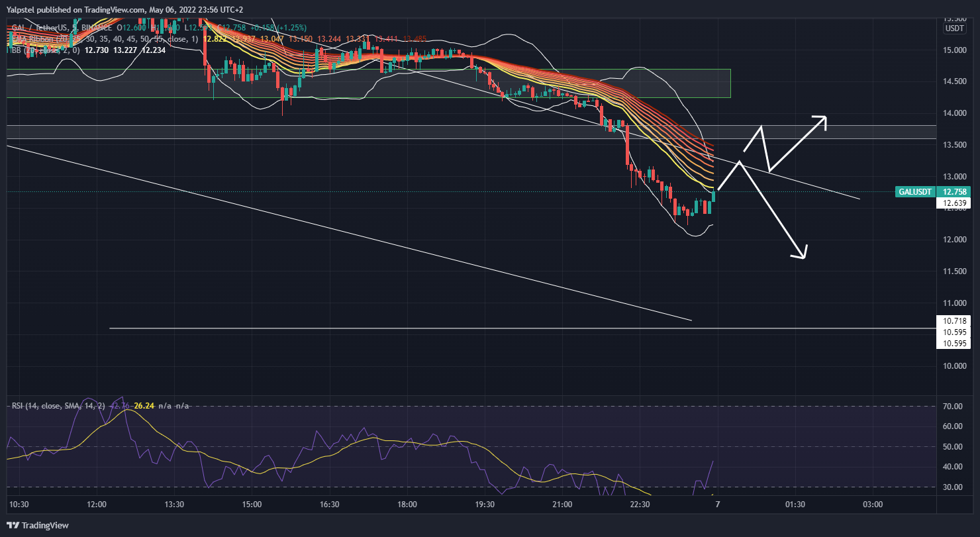
Task: Click the 22:30 time axis label
Action: pyautogui.click(x=640, y=505)
